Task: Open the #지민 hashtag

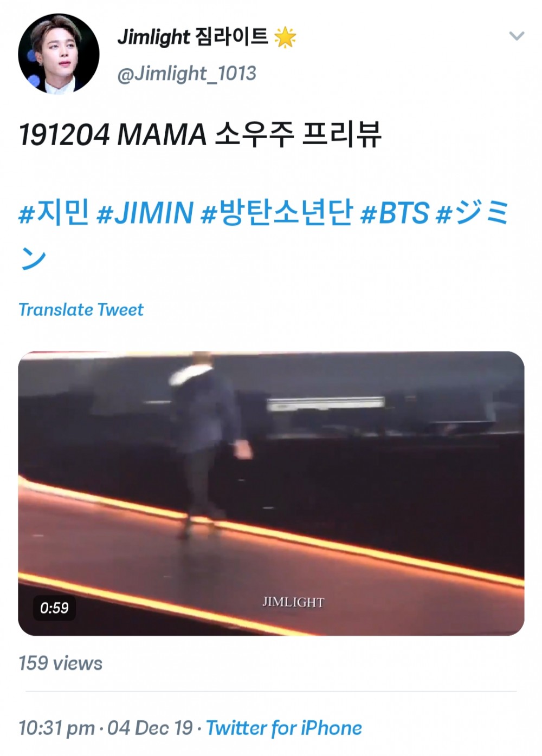Action: click(x=54, y=212)
